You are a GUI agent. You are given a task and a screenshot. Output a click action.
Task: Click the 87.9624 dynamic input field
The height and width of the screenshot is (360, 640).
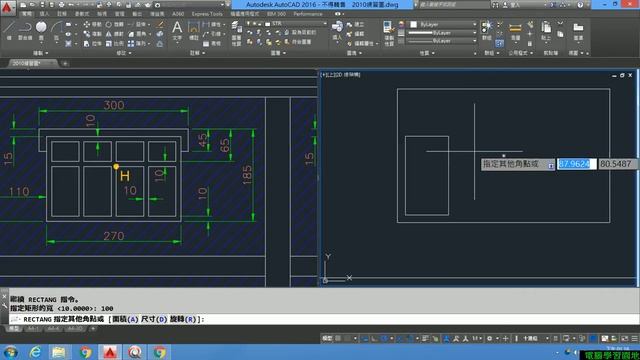[x=576, y=164]
